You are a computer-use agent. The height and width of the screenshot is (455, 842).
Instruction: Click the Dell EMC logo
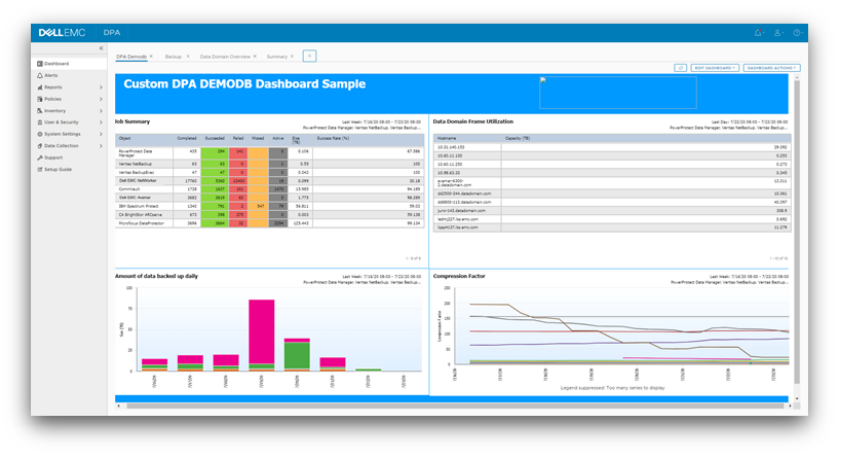62,33
